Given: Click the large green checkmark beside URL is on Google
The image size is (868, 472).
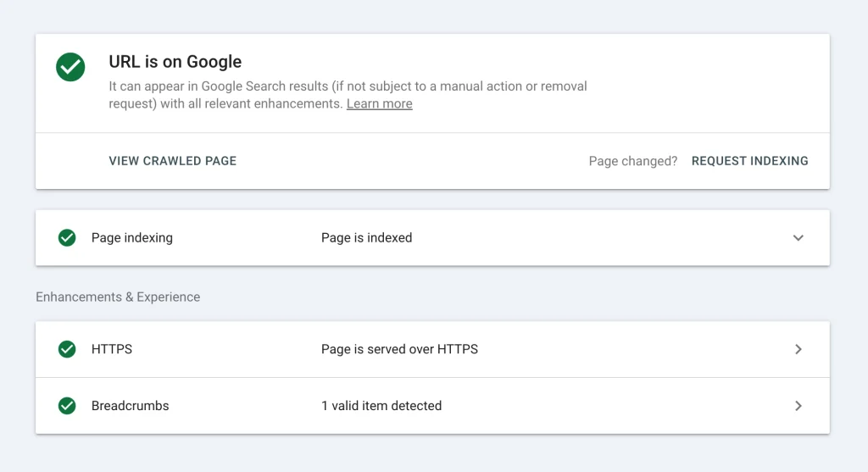Looking at the screenshot, I should tap(70, 67).
